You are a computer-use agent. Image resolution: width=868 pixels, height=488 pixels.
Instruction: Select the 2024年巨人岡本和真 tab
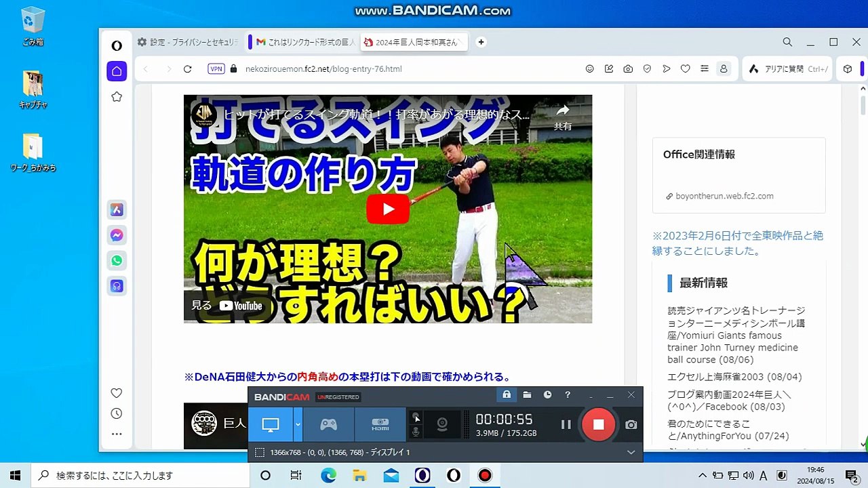pos(414,42)
